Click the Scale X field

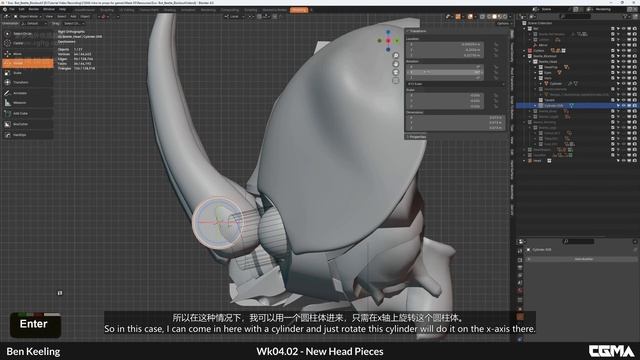445,96
